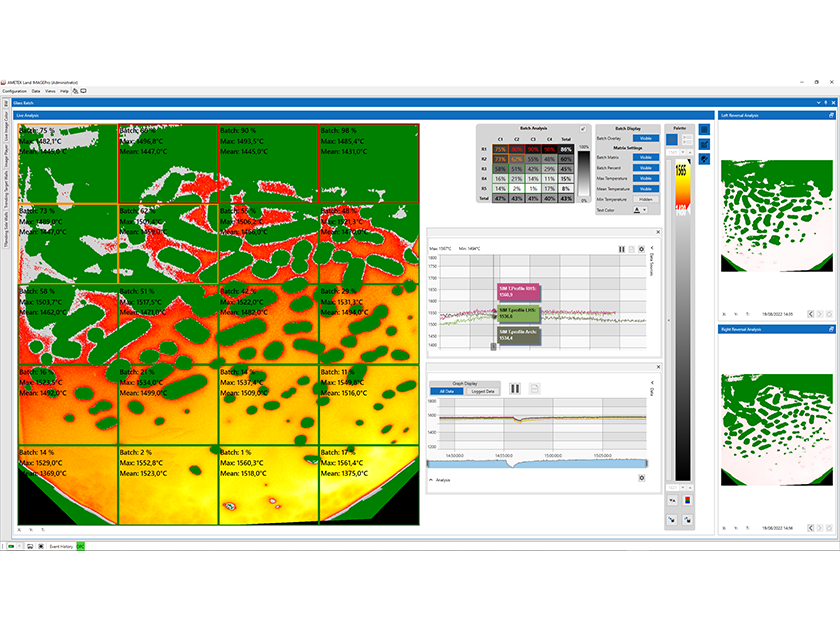840x630 pixels.
Task: Click the pin icon on Left Reversal Analysis
Action: pyautogui.click(x=831, y=115)
